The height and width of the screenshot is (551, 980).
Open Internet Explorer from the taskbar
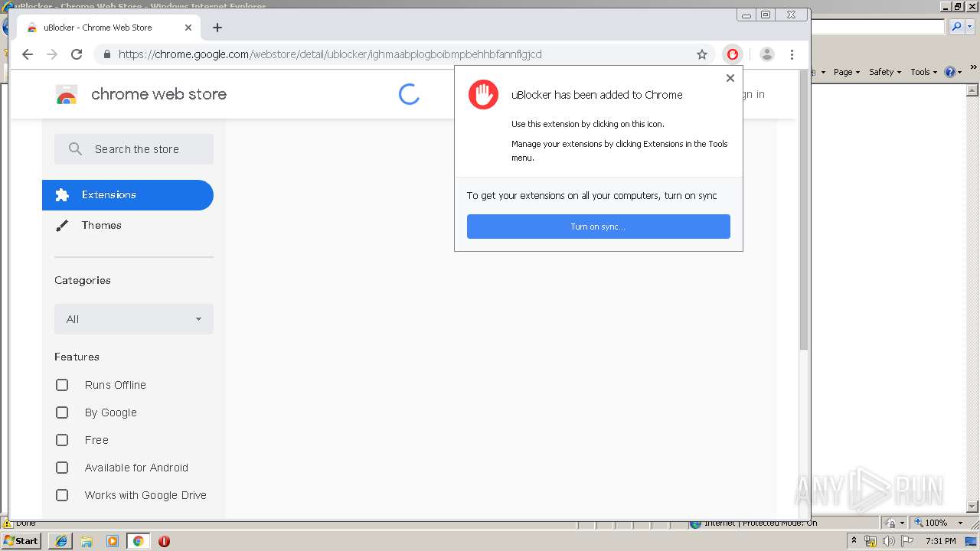(61, 541)
